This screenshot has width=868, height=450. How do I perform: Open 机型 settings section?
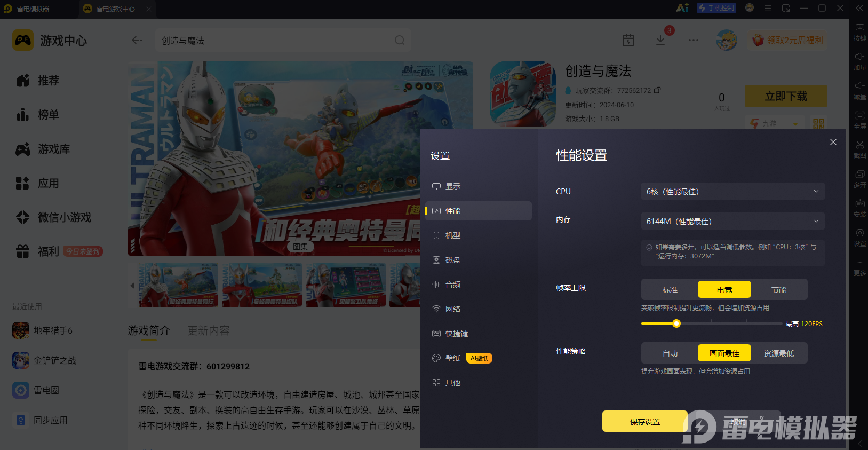coord(479,235)
